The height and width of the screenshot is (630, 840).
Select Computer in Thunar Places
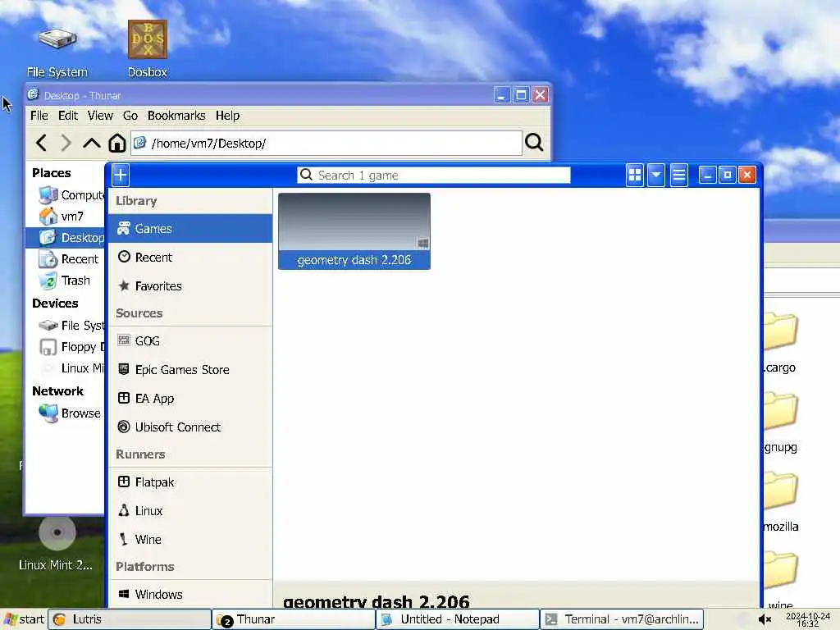71,195
